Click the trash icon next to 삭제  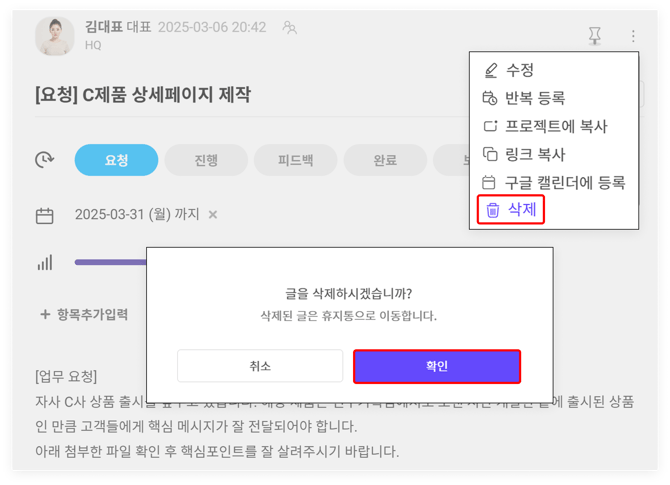pos(492,210)
